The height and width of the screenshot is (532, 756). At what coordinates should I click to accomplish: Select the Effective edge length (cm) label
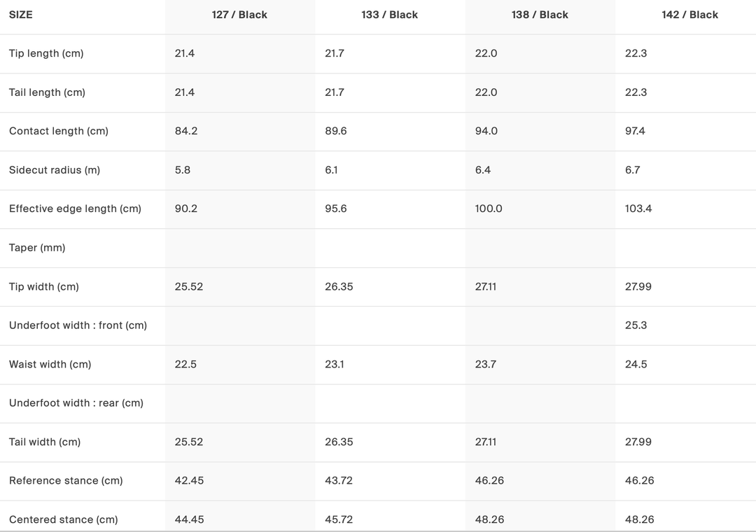75,209
